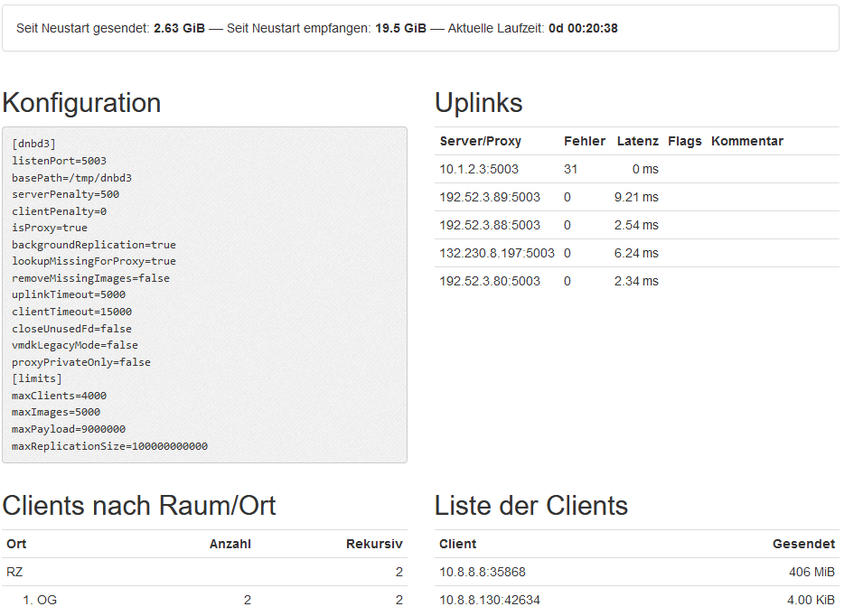Choose uplink 132.230.8.197:5003

tap(497, 253)
